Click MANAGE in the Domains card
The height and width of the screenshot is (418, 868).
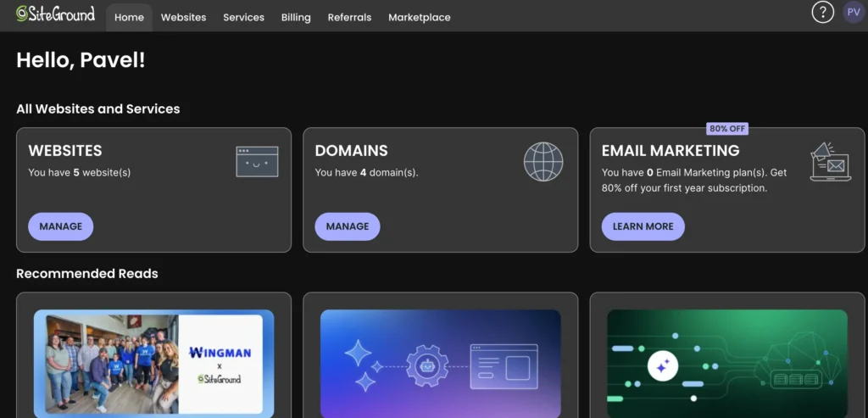(x=347, y=226)
